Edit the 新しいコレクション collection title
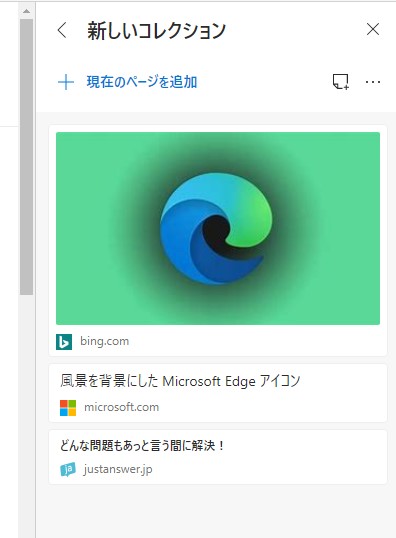The height and width of the screenshot is (538, 396). coord(156,31)
